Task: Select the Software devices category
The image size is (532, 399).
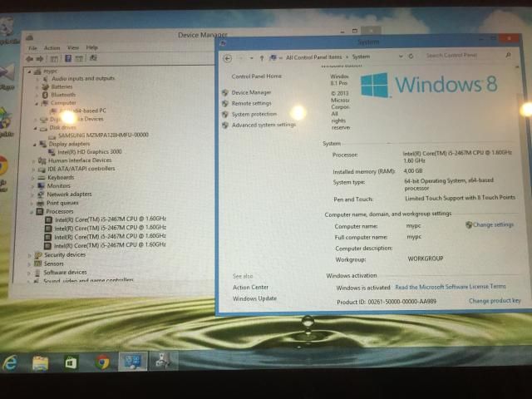Action: click(x=65, y=272)
